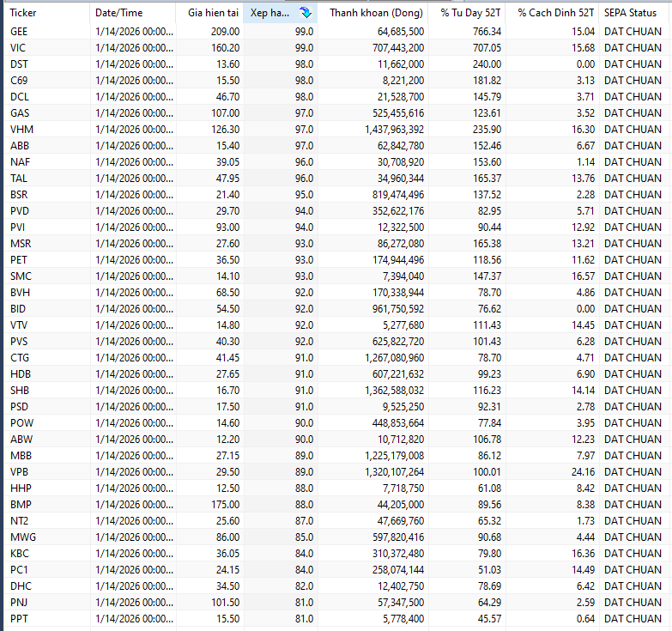This screenshot has height=631, width=672.
Task: Select the VTV ticker cell
Action: click(19, 325)
